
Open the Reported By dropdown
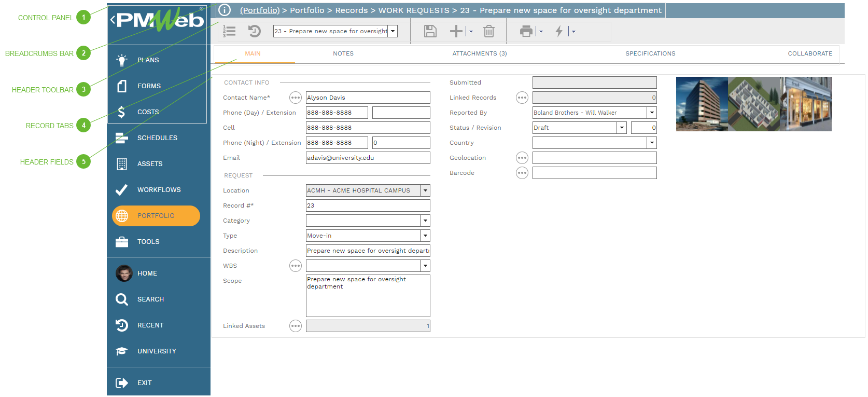652,113
